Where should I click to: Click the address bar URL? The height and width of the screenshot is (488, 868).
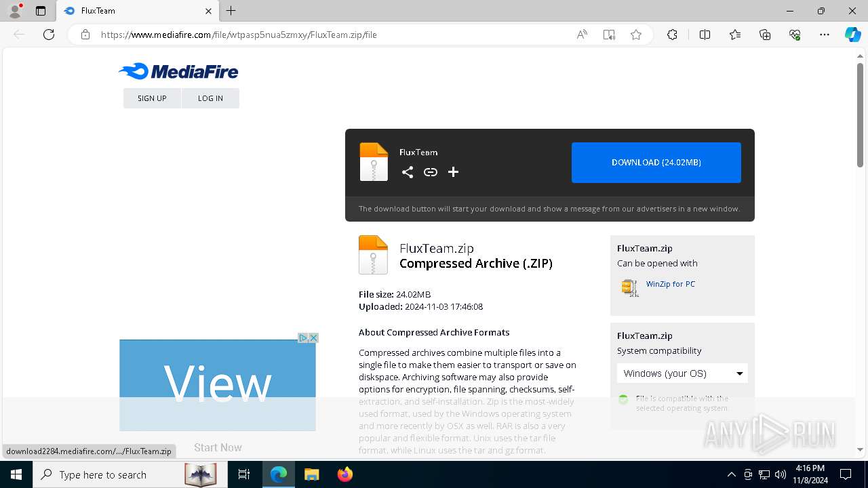(x=239, y=35)
